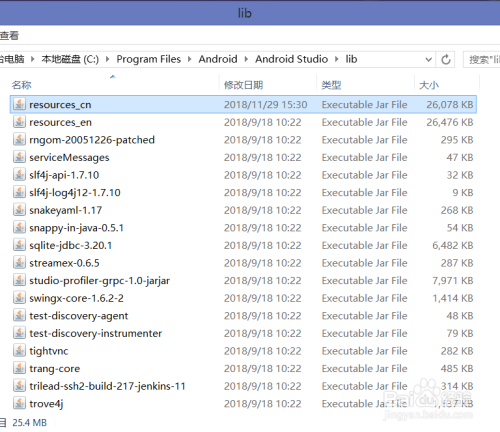This screenshot has height=432, width=500.
Task: Select the slf4j-api-1.7.10 file name
Action: click(x=64, y=175)
